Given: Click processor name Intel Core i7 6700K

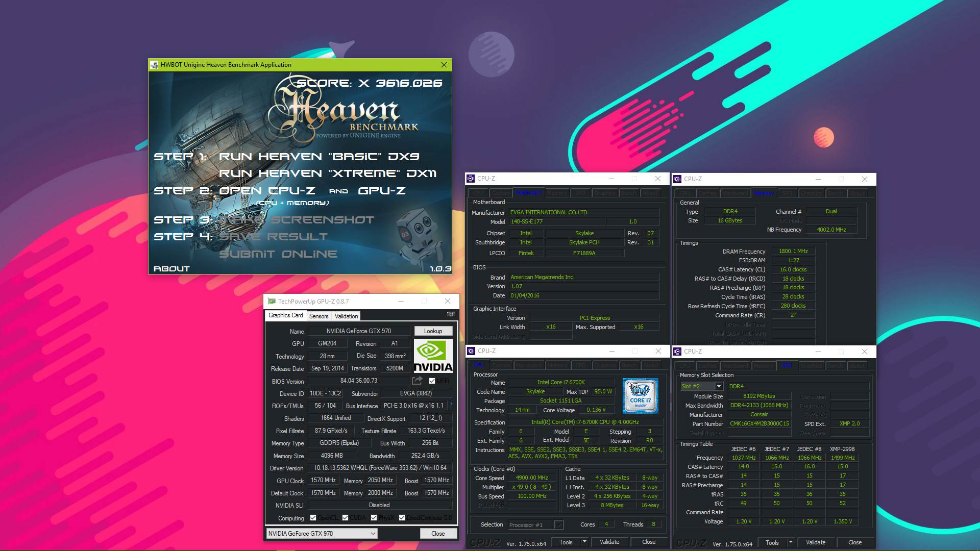Looking at the screenshot, I should 561,382.
